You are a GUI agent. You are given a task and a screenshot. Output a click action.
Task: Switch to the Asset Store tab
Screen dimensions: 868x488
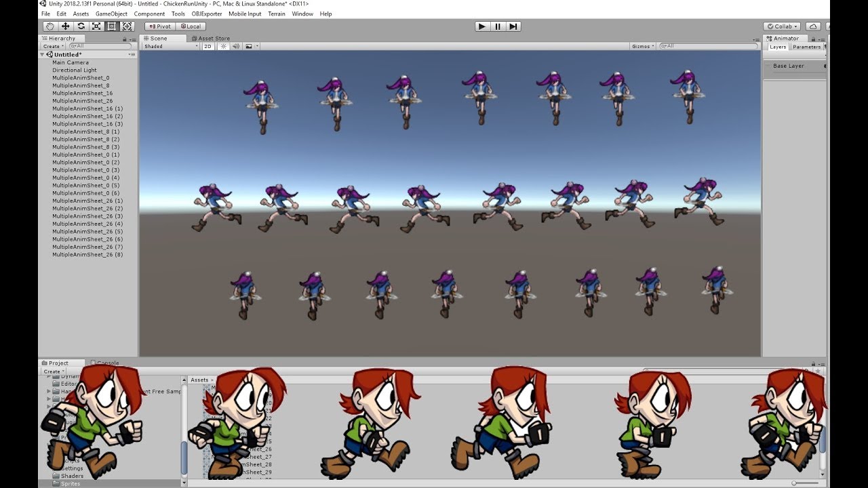[213, 39]
